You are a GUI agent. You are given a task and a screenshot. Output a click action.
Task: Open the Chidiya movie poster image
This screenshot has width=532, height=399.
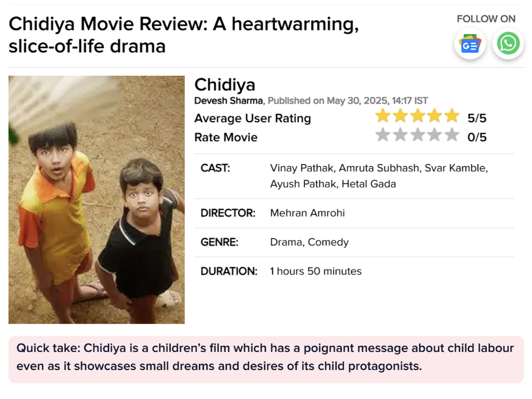(96, 199)
